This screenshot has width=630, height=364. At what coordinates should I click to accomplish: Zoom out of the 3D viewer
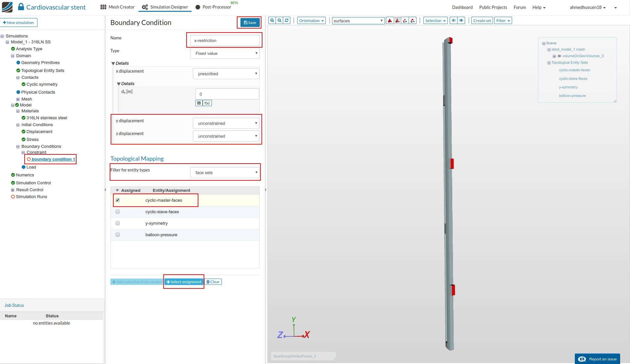[x=279, y=20]
